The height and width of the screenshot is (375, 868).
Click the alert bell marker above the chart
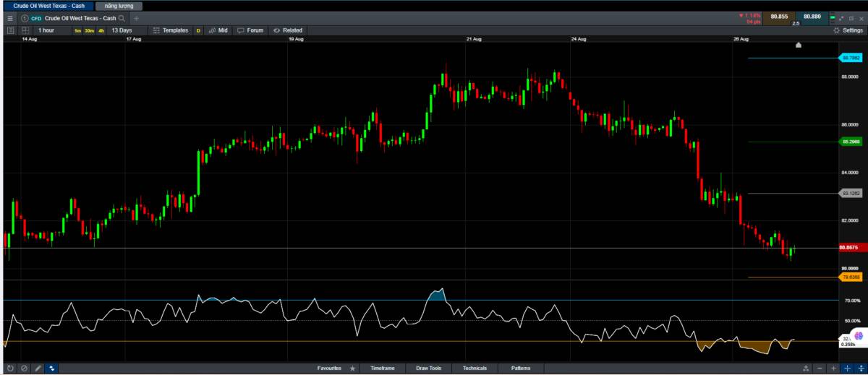799,45
